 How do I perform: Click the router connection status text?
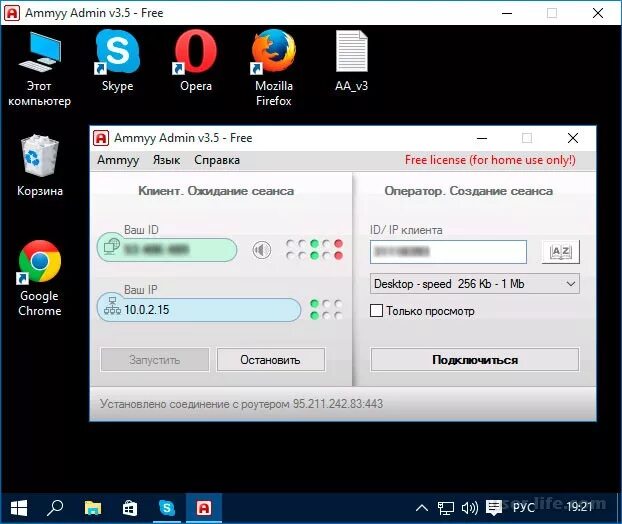241,404
